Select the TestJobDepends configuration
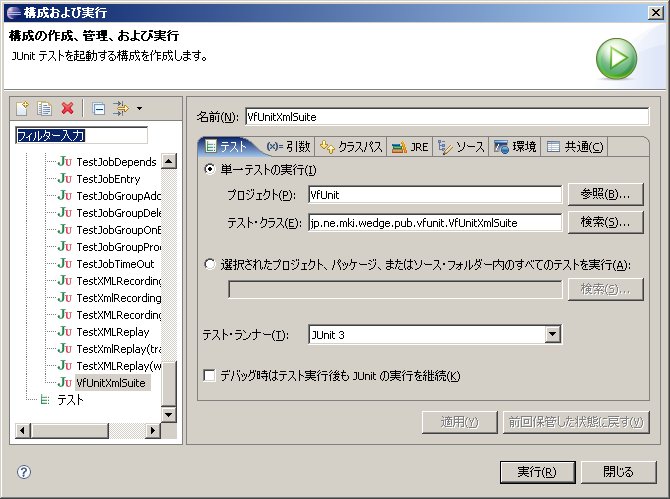Screen dimensions: 670x499 coord(116,162)
